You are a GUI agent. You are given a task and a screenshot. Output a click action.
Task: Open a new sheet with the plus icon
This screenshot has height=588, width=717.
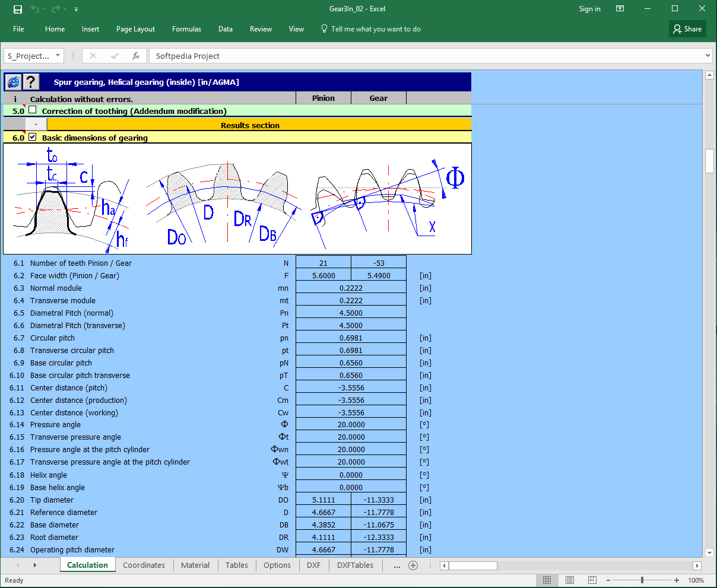point(413,565)
